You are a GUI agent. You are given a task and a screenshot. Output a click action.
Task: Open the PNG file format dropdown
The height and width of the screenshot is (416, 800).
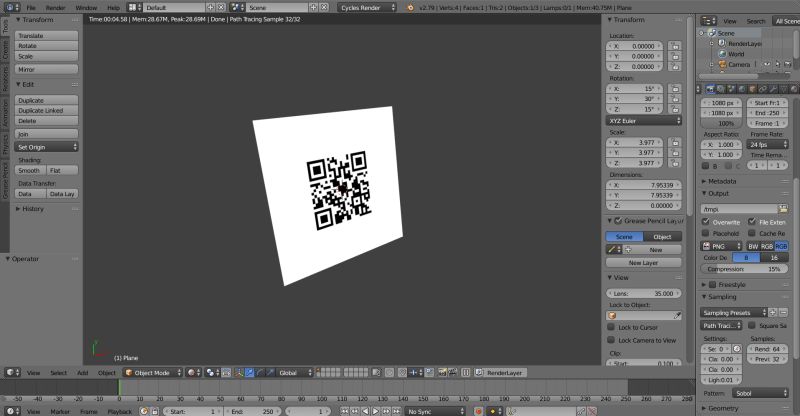click(x=722, y=246)
